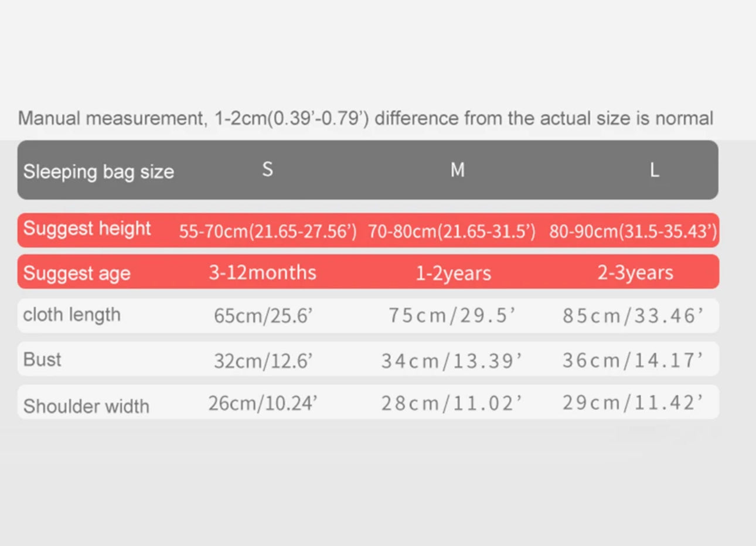
Task: Click the 29cm/11.42' shoulder width value
Action: coord(633,403)
